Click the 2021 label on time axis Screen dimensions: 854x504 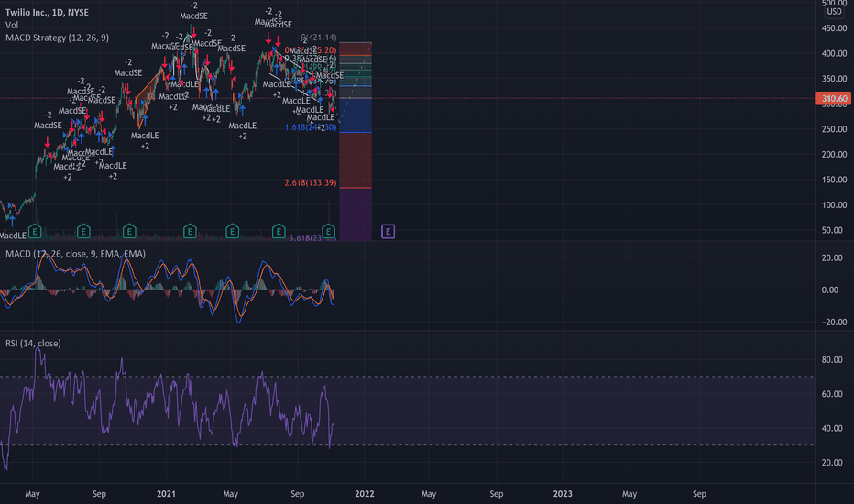tap(166, 494)
